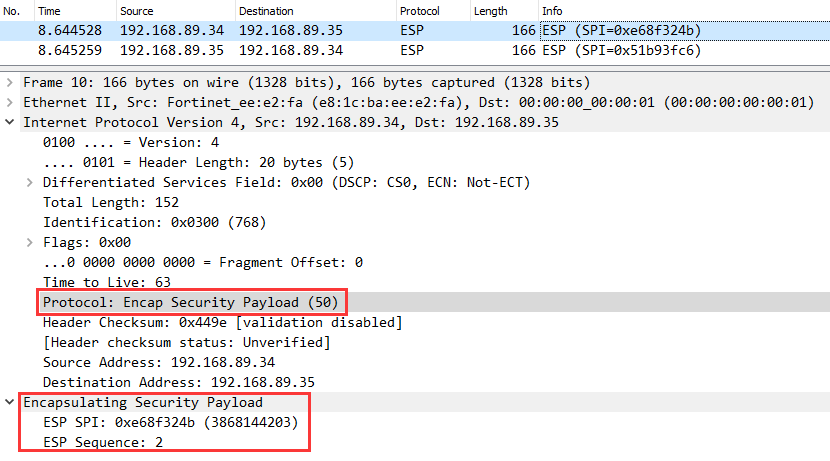
Task: Expand the Ethernet II details
Action: tap(10, 102)
